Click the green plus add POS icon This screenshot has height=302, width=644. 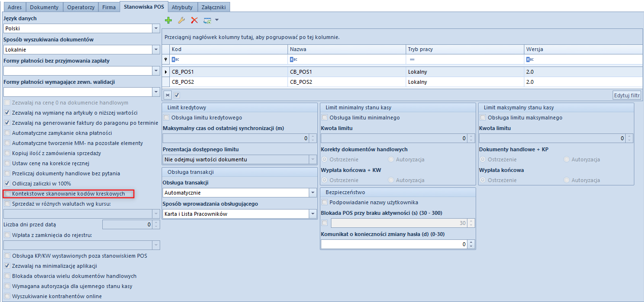(x=168, y=20)
